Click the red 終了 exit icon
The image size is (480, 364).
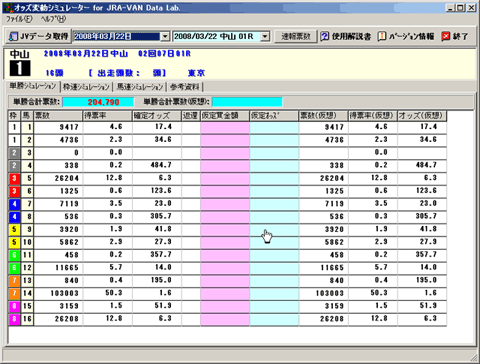point(446,36)
